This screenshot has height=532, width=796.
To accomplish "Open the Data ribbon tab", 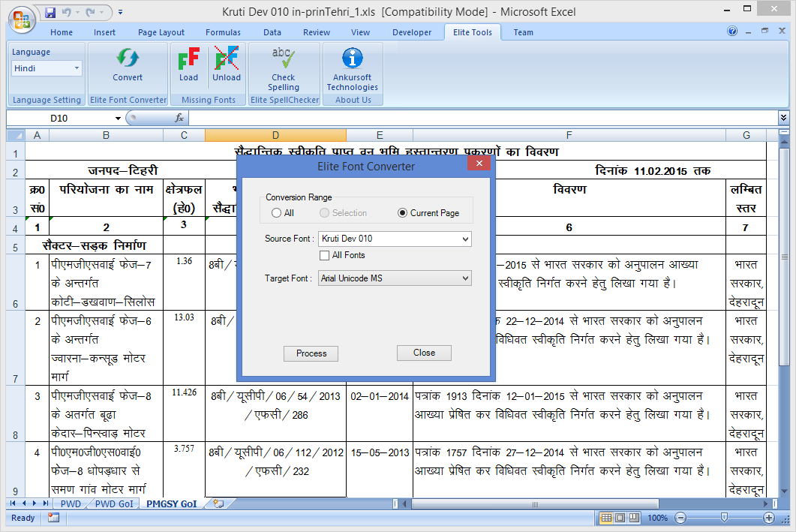I will coord(272,32).
